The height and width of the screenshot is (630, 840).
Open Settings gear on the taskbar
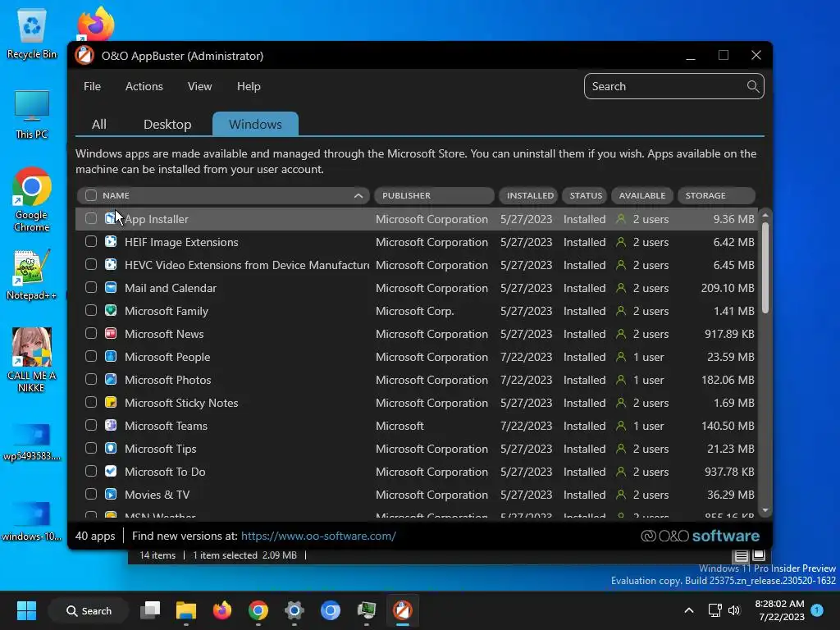(294, 610)
